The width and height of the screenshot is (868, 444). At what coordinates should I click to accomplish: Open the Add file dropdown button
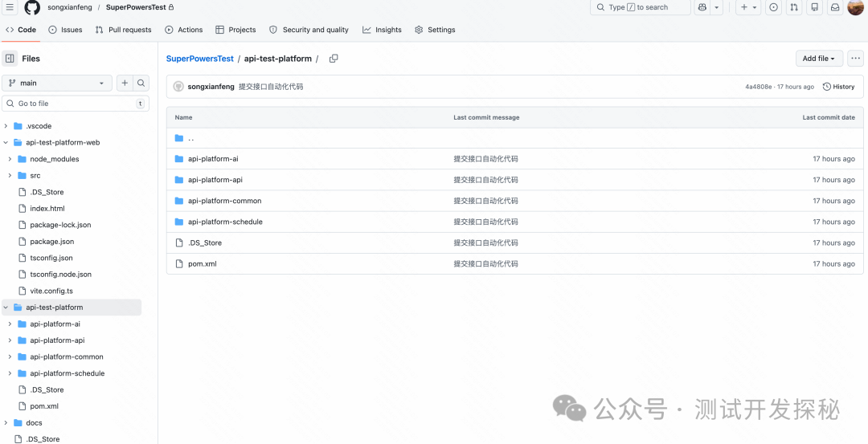(819, 59)
